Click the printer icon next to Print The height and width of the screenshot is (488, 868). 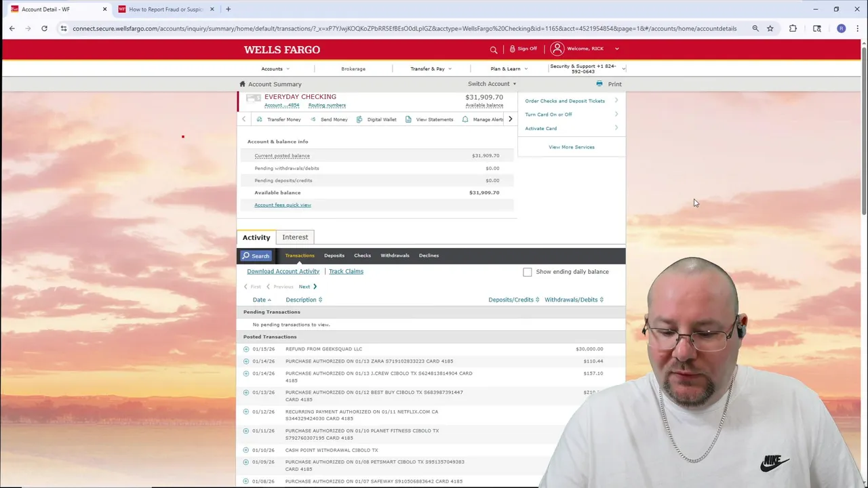coord(599,84)
